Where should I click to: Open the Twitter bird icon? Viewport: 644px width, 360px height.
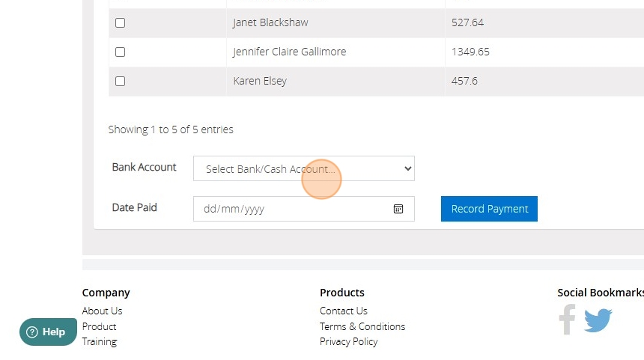point(598,320)
